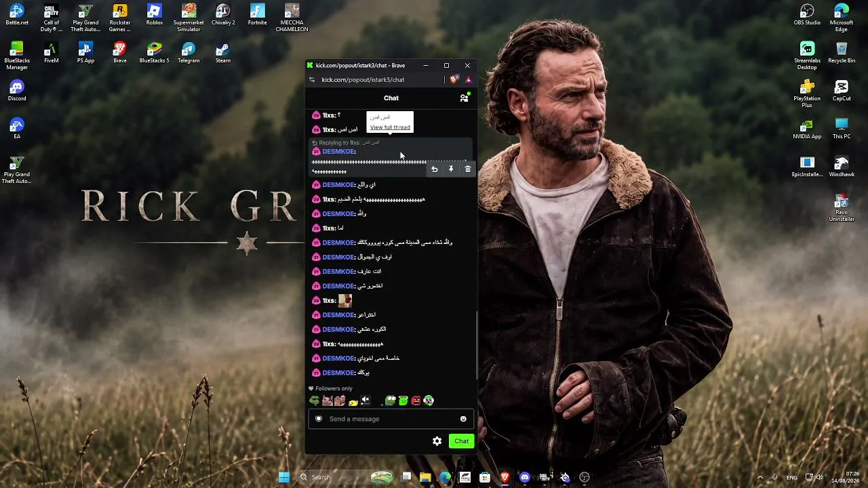
Task: Select the BlueStacks 5 desktop icon
Action: click(x=155, y=53)
